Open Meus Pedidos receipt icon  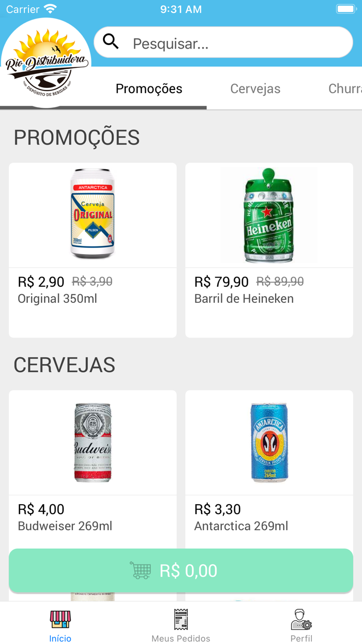[180, 619]
